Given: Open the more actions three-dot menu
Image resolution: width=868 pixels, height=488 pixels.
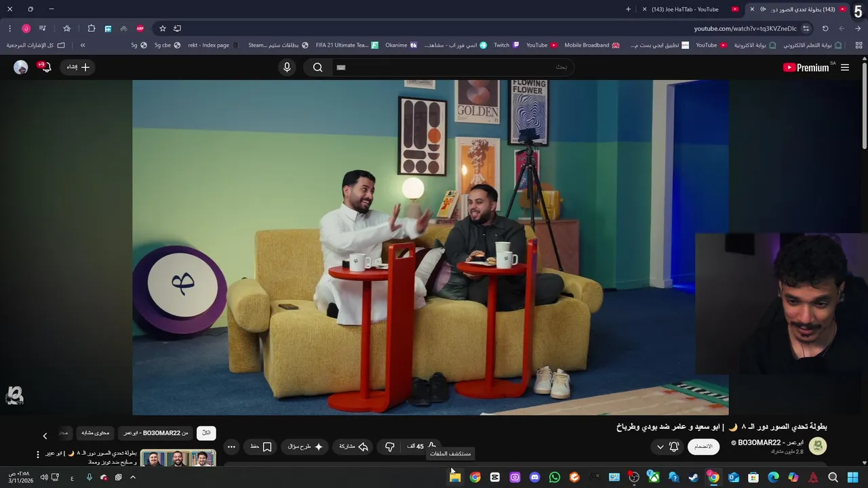Looking at the screenshot, I should 231,447.
